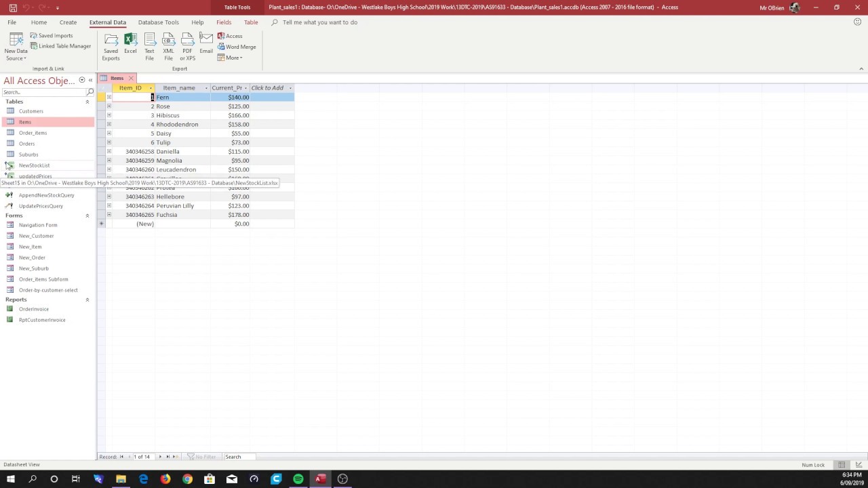Open Saved Imports

[x=51, y=36]
